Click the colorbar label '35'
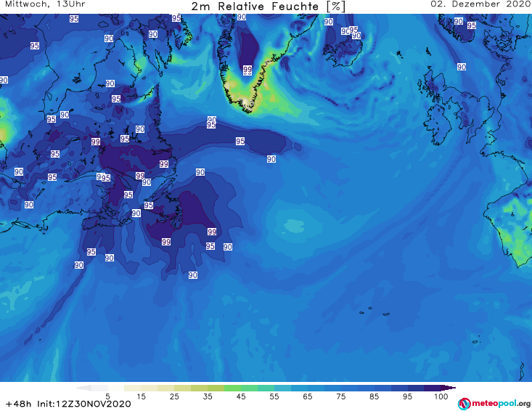The image size is (532, 411). pyautogui.click(x=208, y=396)
